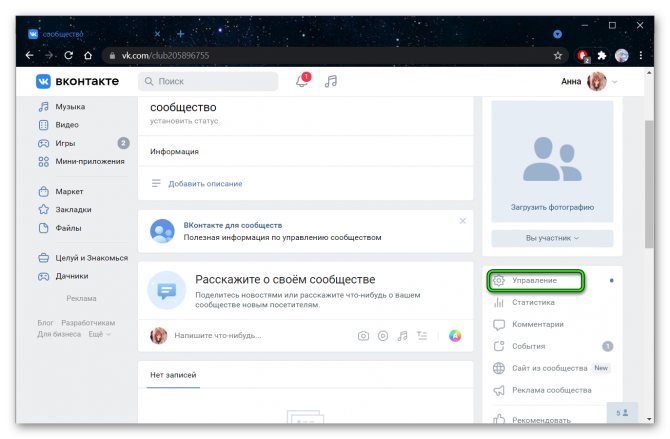Go back in browser history

(x=29, y=56)
